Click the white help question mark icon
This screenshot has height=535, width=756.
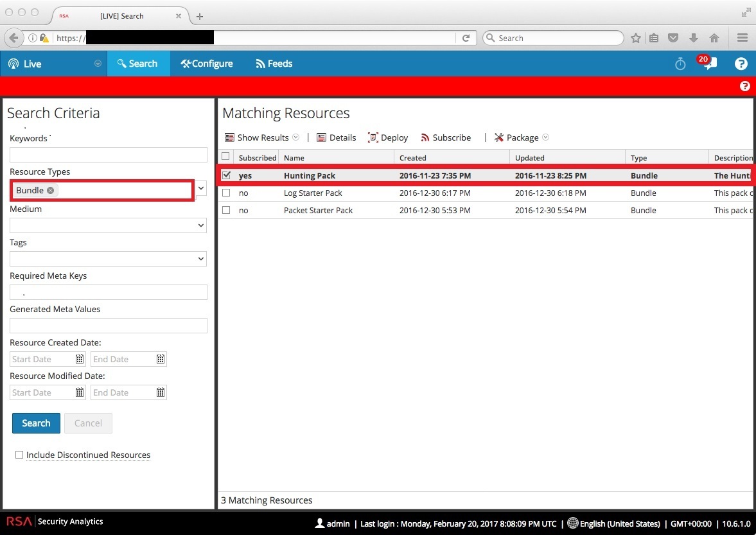pyautogui.click(x=741, y=64)
